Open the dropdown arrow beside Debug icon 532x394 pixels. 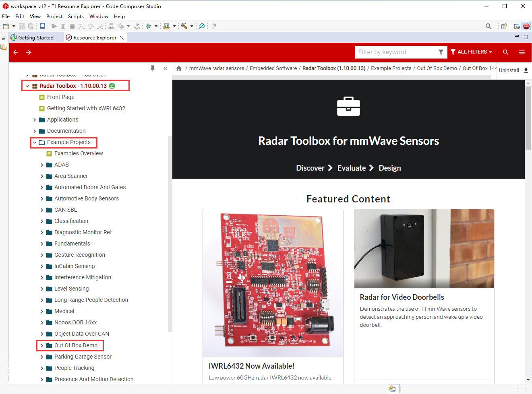tap(156, 26)
